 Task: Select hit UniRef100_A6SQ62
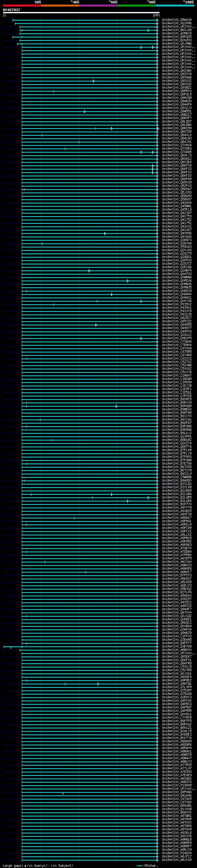pyautogui.click(x=176, y=778)
